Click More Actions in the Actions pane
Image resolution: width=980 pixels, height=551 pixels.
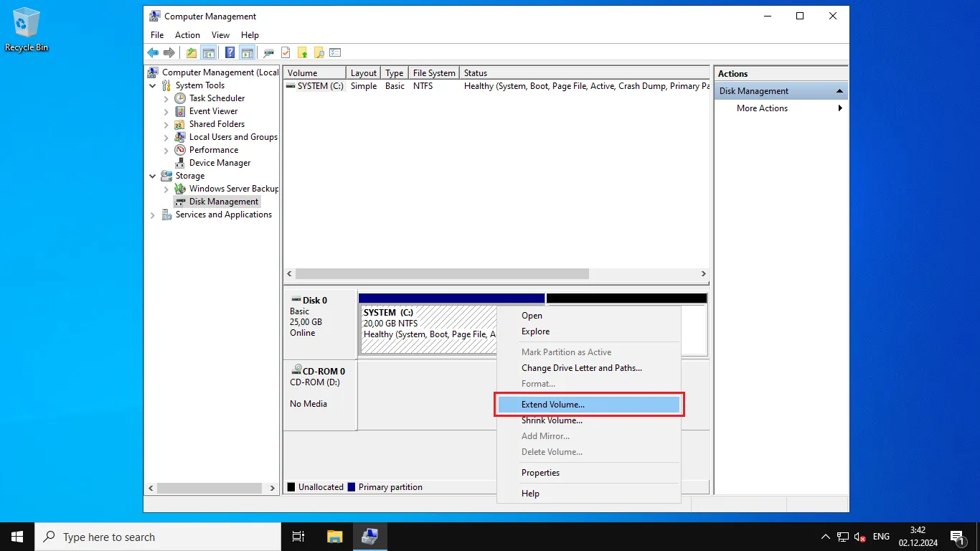[762, 108]
